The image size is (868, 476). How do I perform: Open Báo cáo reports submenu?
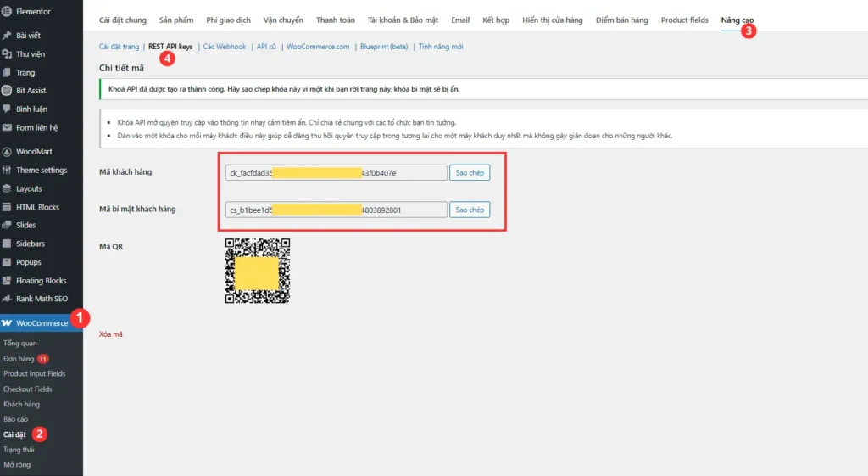pos(15,419)
